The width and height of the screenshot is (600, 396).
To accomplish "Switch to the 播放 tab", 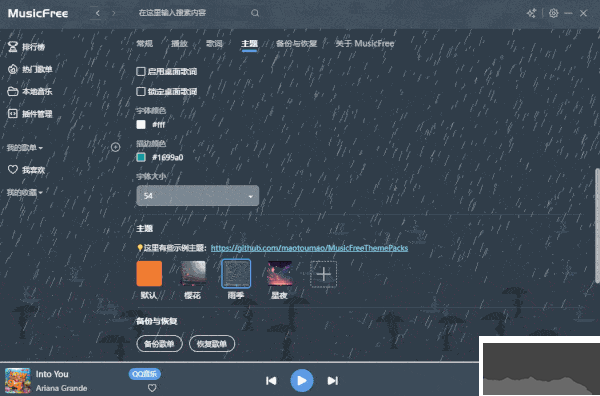I will click(x=179, y=44).
